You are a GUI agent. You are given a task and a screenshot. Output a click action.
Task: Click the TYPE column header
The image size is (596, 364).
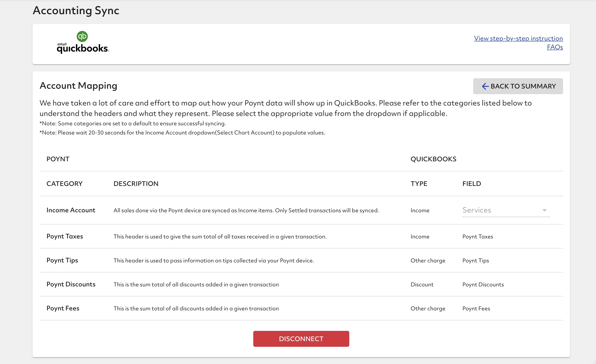[419, 184]
